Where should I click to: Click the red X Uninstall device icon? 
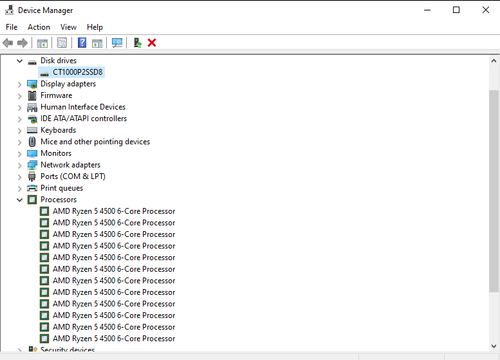[x=152, y=43]
